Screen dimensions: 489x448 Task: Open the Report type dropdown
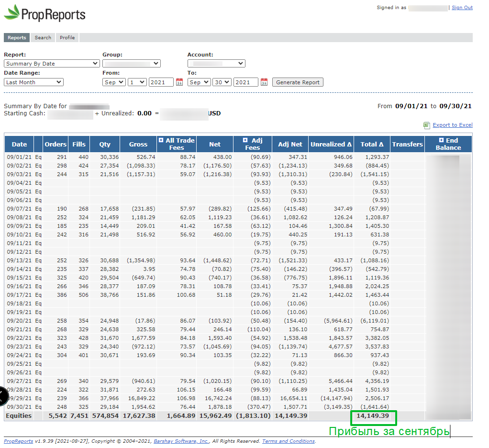(x=52, y=64)
